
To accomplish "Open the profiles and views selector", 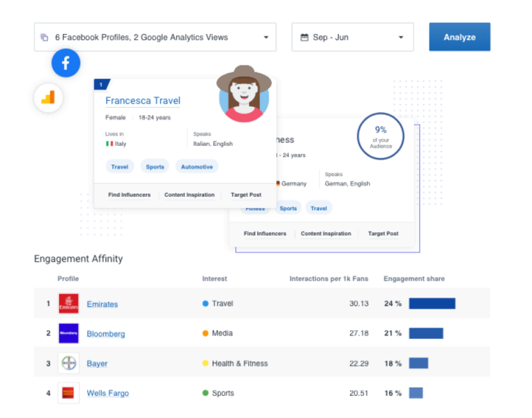I will pos(155,37).
